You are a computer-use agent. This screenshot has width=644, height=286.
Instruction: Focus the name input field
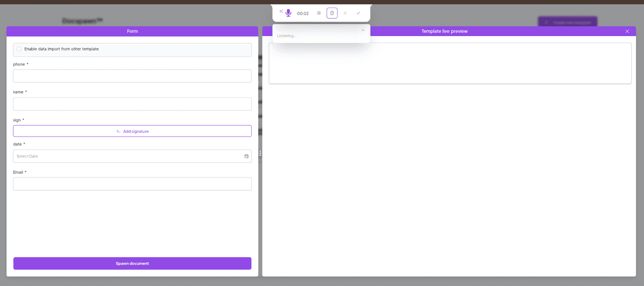pos(132,104)
